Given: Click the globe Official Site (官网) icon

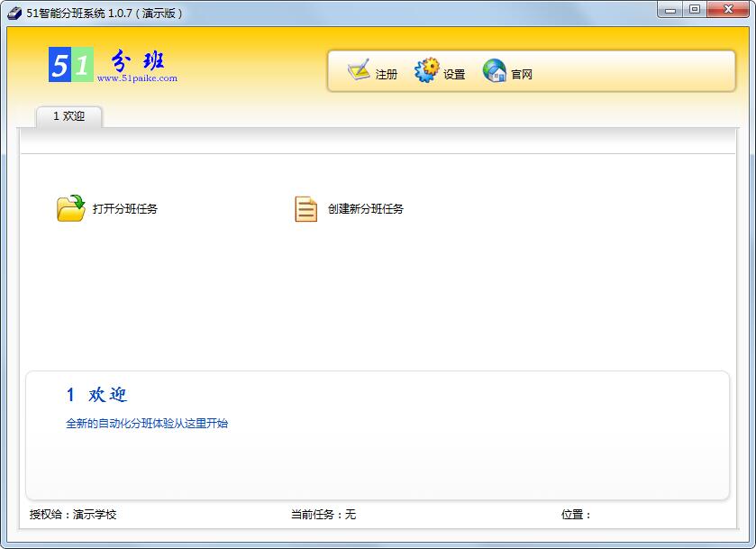Looking at the screenshot, I should coord(495,70).
